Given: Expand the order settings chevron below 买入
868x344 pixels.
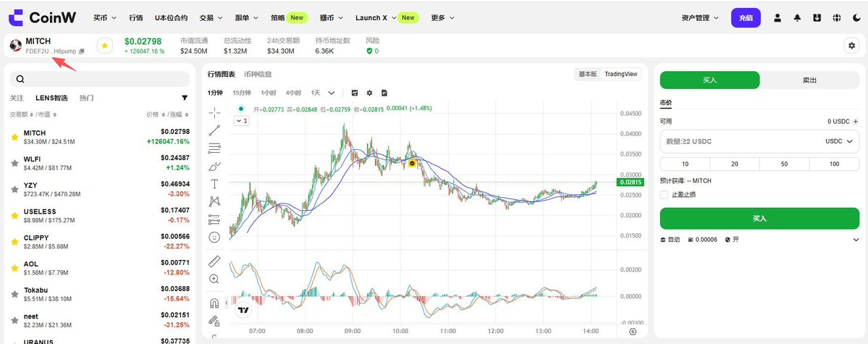Looking at the screenshot, I should click(x=856, y=240).
